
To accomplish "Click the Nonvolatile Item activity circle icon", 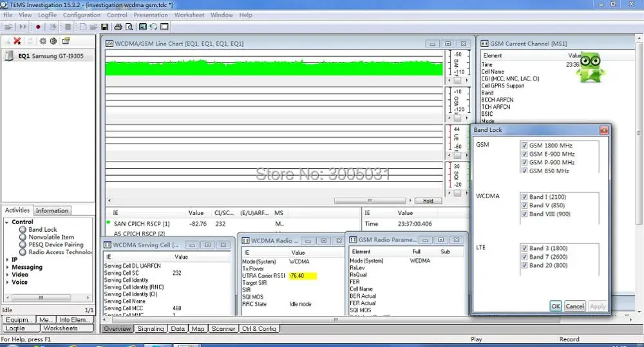I will 23,237.
